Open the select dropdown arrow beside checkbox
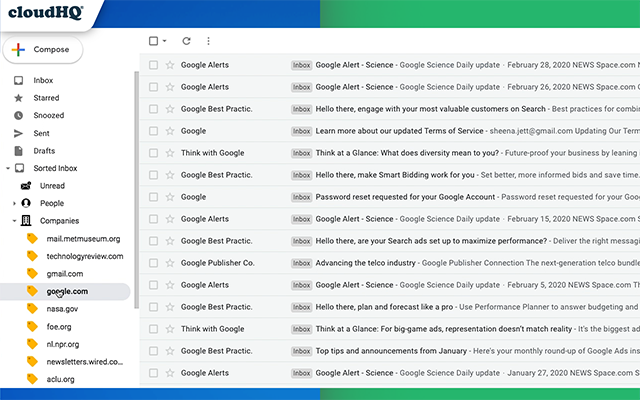The width and height of the screenshot is (640, 400). point(164,41)
